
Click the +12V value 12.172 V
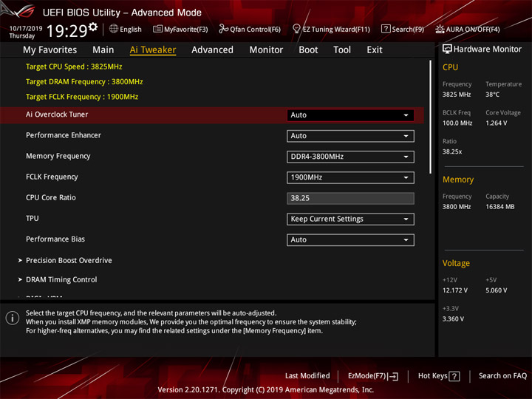click(455, 290)
